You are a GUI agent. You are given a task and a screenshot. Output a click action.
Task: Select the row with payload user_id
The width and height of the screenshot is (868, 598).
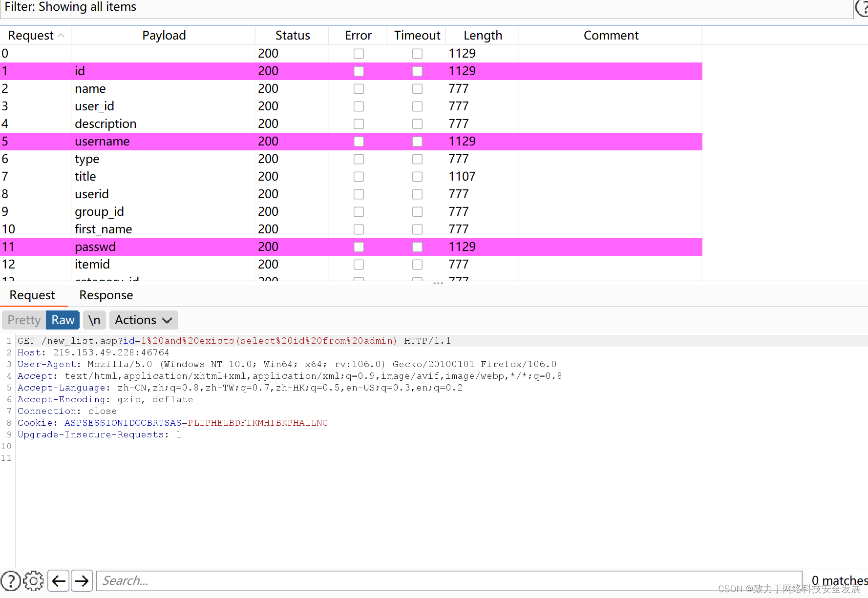(351, 106)
